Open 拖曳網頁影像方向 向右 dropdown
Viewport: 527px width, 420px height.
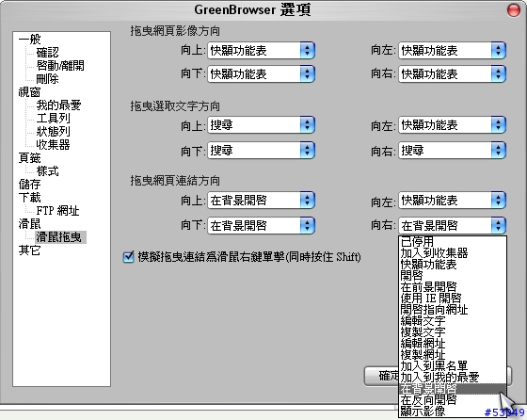point(452,74)
